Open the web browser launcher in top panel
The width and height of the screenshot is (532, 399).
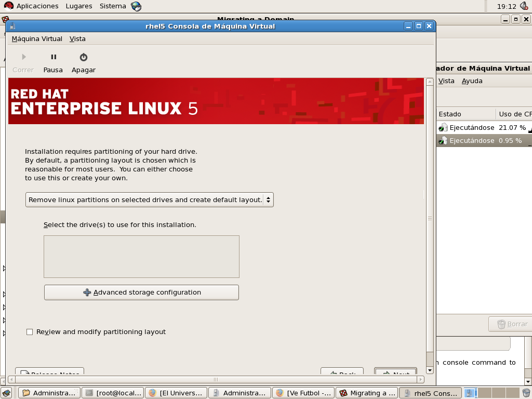click(136, 6)
